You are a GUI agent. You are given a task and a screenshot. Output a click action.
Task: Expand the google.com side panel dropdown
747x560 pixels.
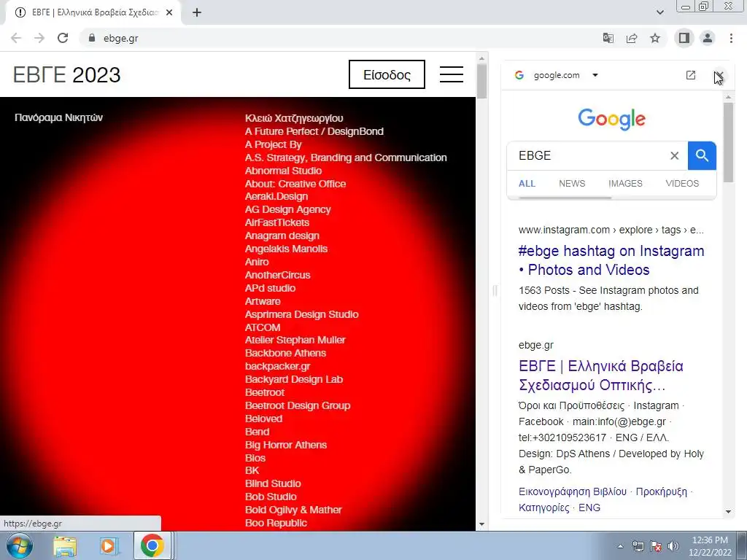pos(595,75)
